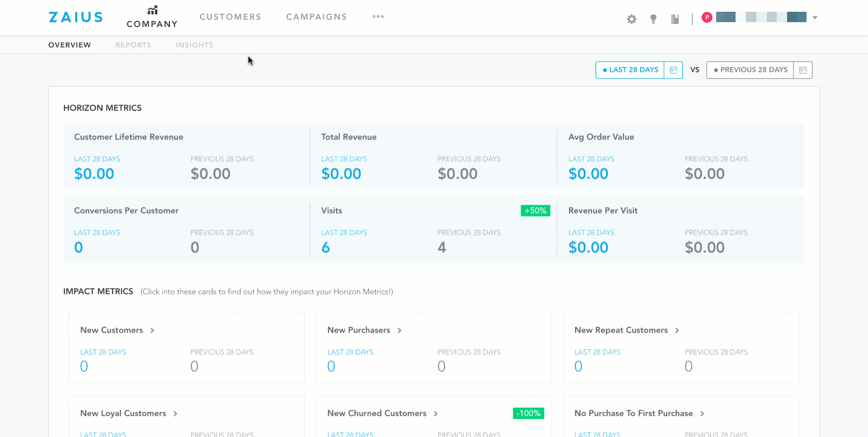Open No Purchase To First Purchase card
The height and width of the screenshot is (437, 868).
(681, 416)
